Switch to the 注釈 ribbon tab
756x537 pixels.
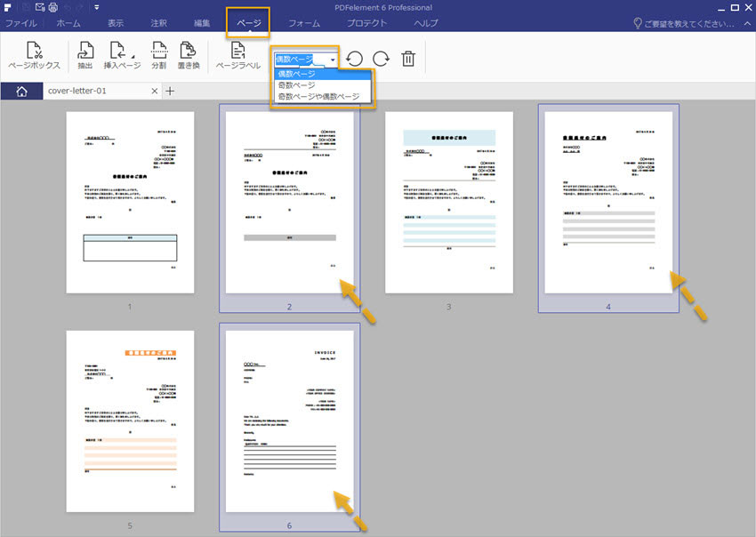158,23
